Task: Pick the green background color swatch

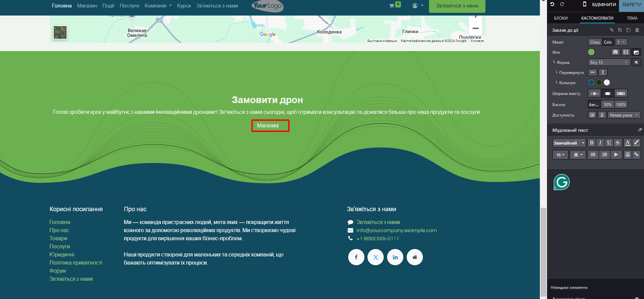Action: [x=591, y=52]
